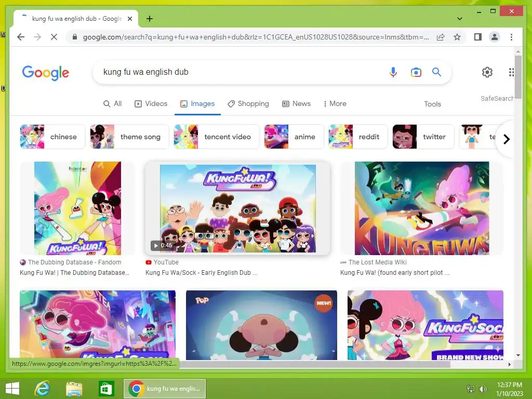Open the Windows Store taskbar icon
This screenshot has height=399, width=532.
click(x=106, y=389)
